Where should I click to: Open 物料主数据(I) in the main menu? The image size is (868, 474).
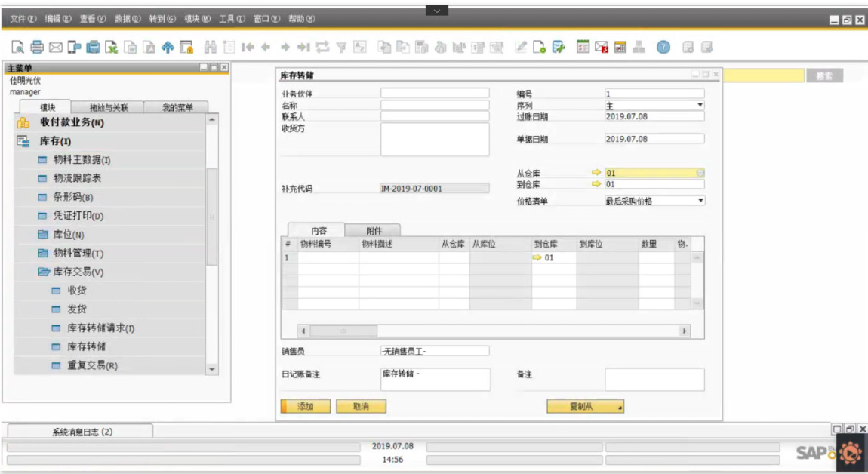(82, 160)
